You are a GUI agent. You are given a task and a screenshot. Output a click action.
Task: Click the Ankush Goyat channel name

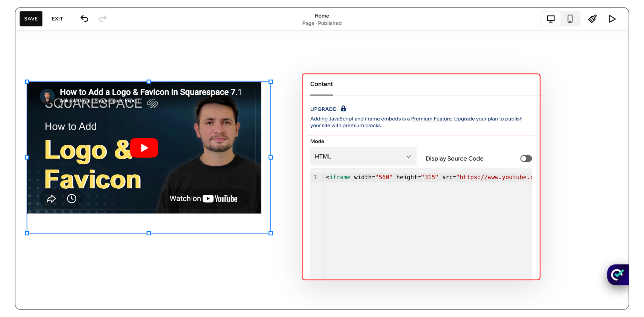(x=99, y=101)
